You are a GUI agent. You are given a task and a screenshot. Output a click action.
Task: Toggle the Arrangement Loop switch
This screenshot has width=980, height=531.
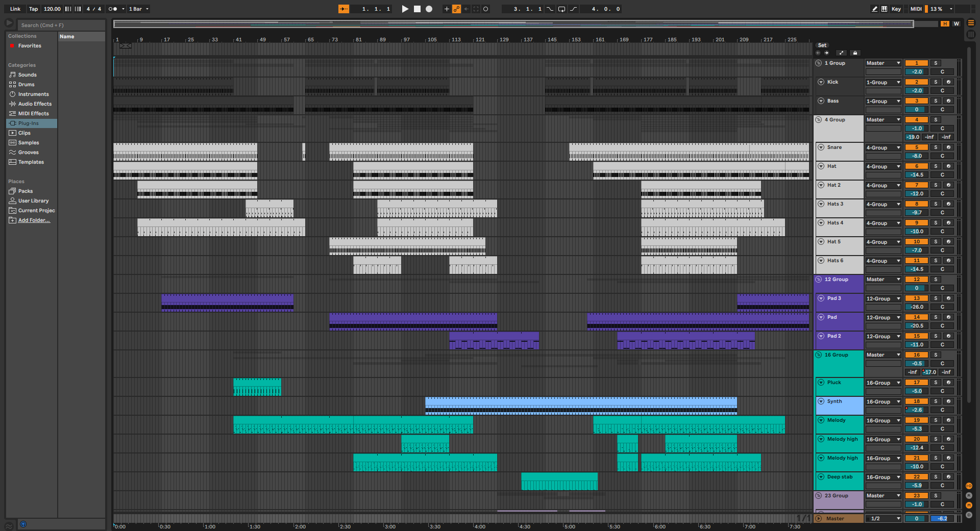(x=561, y=9)
